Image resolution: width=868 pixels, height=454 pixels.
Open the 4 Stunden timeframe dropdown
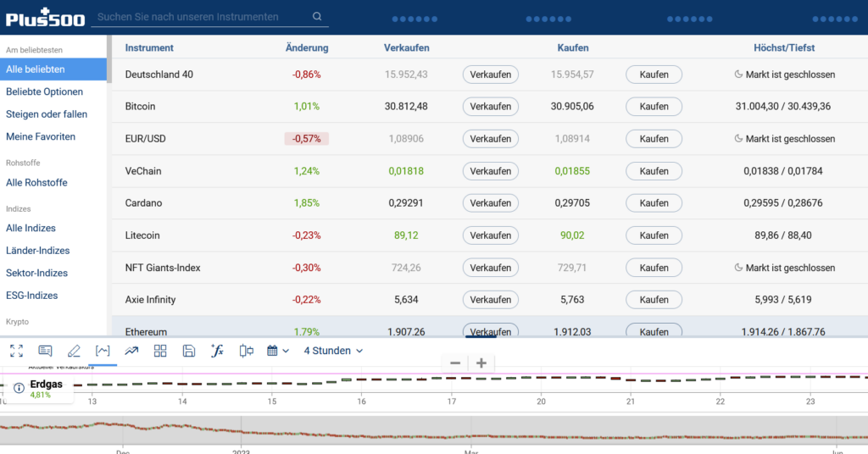333,351
